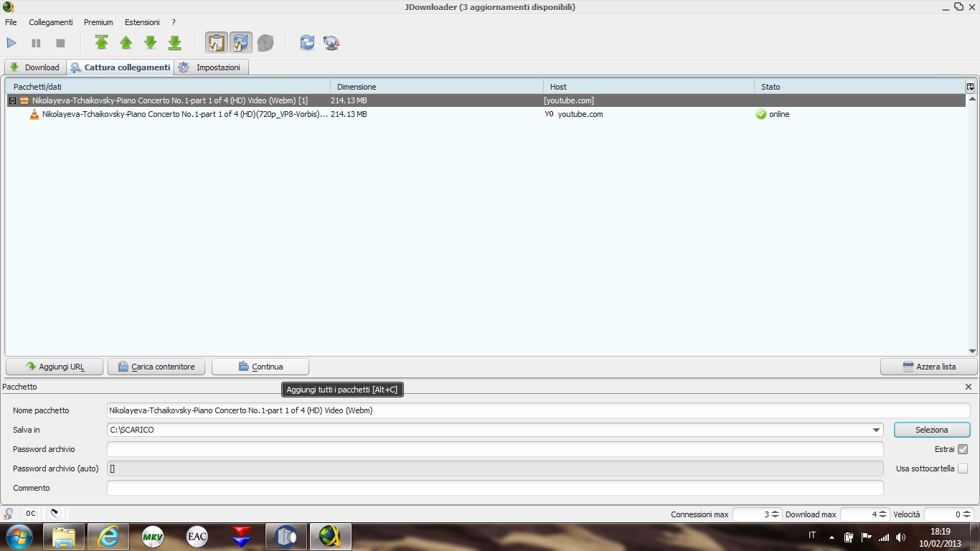Image resolution: width=980 pixels, height=551 pixels.
Task: Collapse the Nikolayeva-Tchaikovsky package row
Action: tap(12, 100)
